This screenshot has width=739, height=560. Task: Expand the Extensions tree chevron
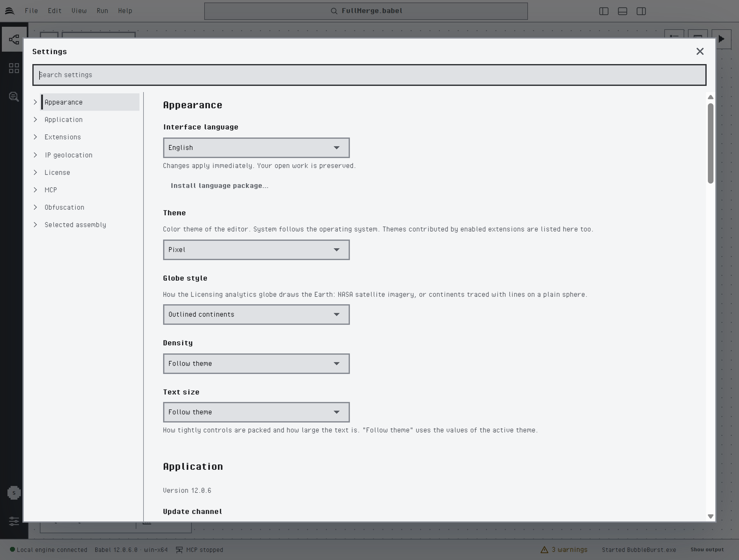35,137
